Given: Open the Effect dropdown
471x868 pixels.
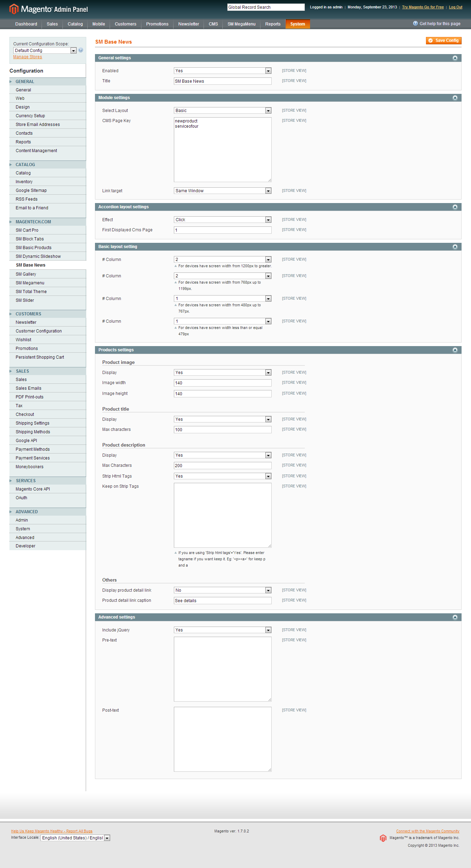Looking at the screenshot, I should point(222,220).
